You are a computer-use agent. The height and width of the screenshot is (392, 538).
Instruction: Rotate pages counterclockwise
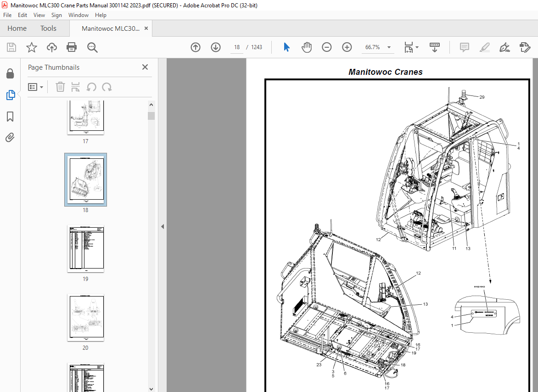coord(91,87)
